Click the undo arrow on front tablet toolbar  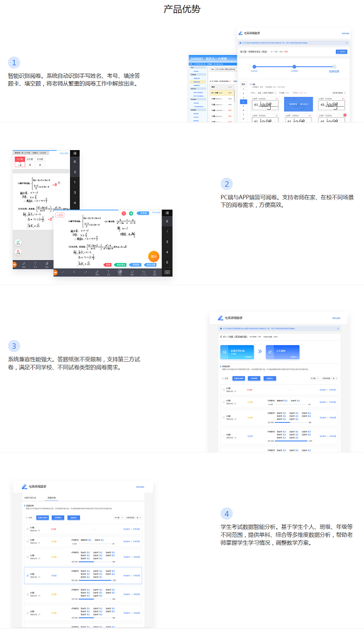click(x=143, y=272)
